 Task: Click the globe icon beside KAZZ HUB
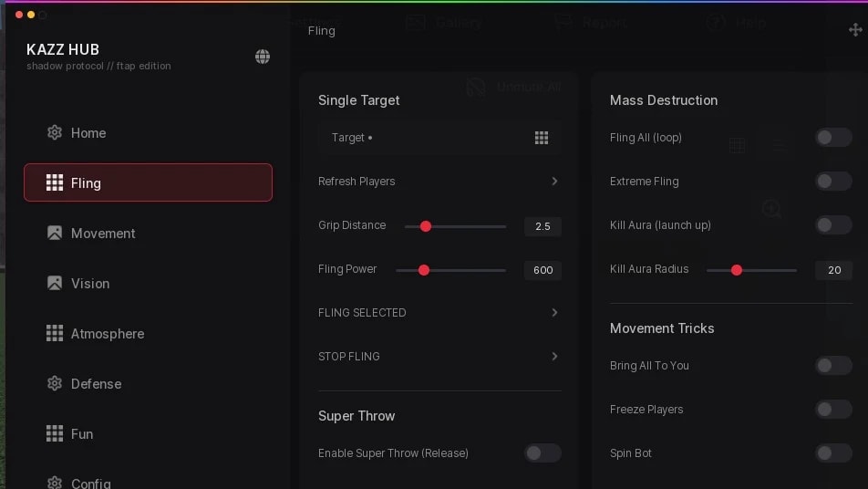click(263, 57)
